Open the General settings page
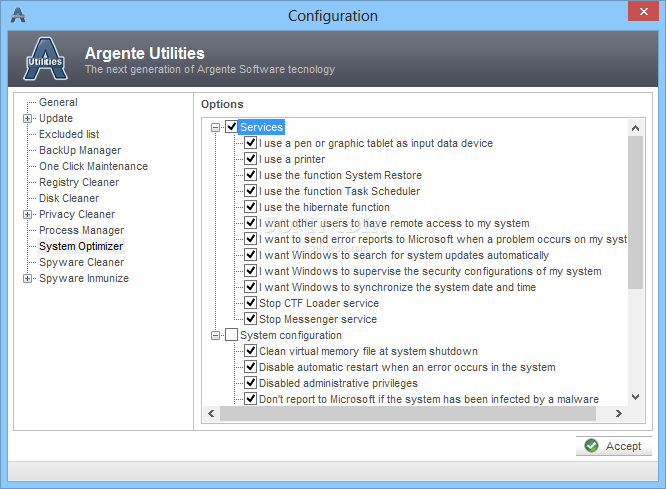This screenshot has height=489, width=666. [58, 102]
